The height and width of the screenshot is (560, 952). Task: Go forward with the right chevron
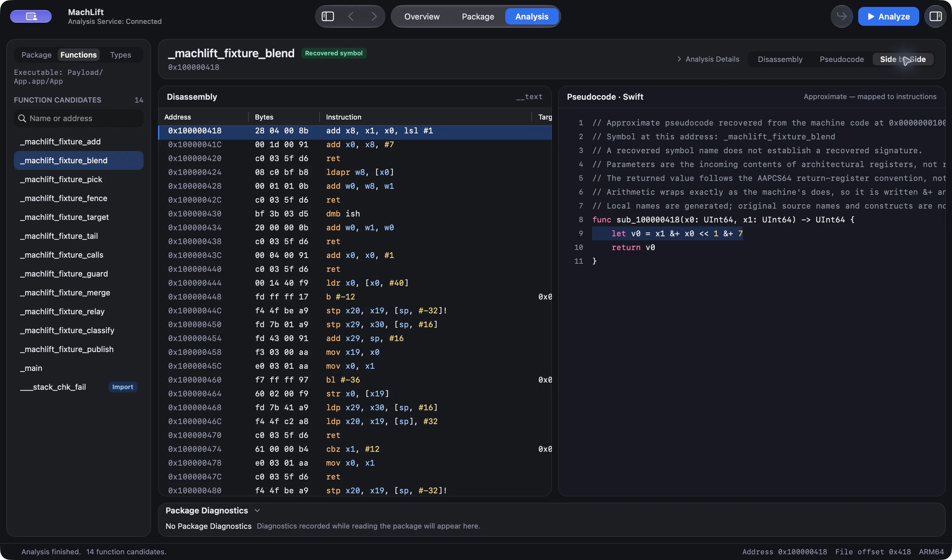[x=374, y=16]
